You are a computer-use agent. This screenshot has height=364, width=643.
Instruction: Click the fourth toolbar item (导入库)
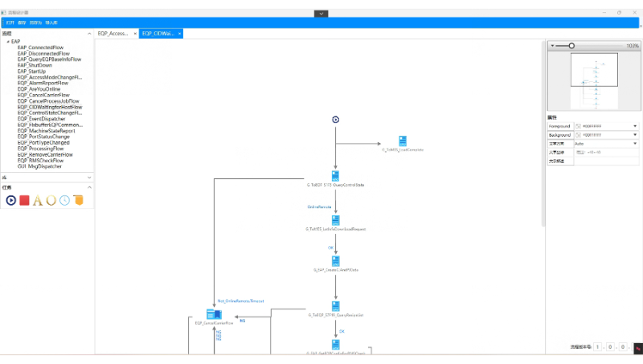pos(51,22)
